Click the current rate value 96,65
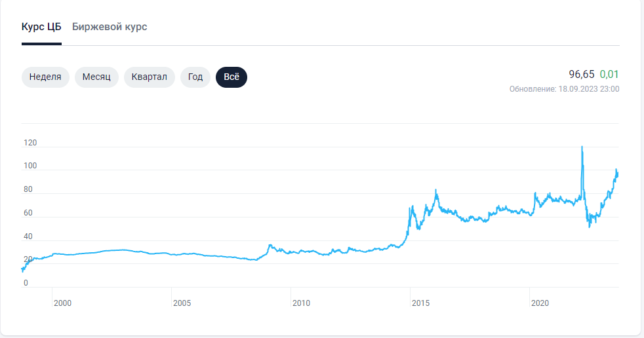644x338 pixels. [x=581, y=74]
